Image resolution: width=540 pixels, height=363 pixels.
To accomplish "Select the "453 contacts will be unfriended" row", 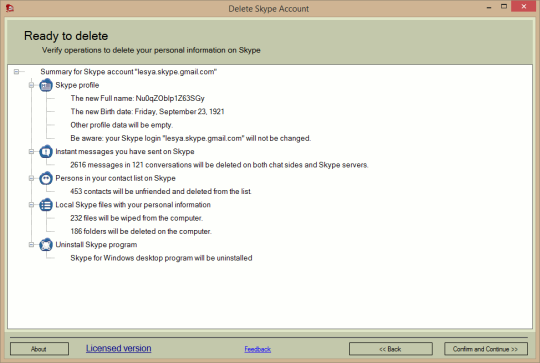I will pos(161,191).
